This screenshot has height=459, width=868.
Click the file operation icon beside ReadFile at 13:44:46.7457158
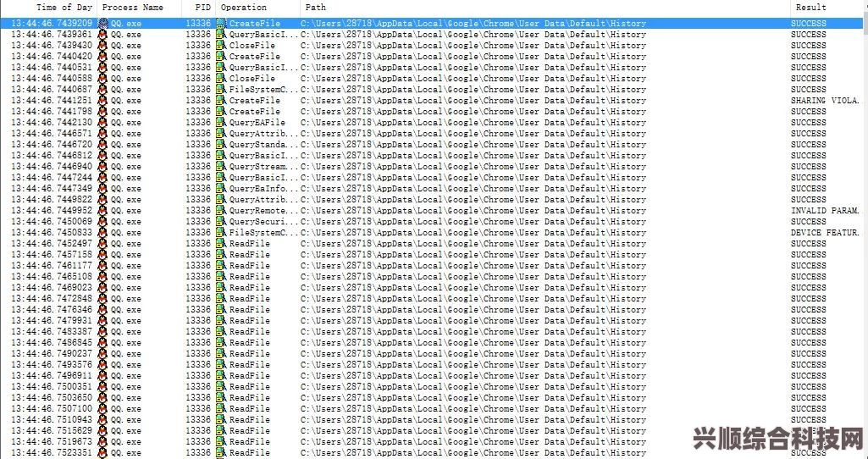(x=221, y=255)
